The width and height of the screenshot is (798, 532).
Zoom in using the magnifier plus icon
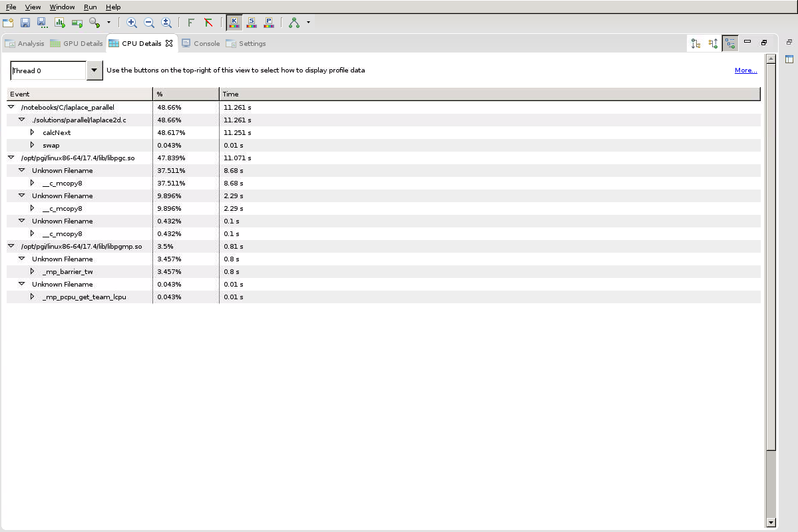click(x=132, y=23)
